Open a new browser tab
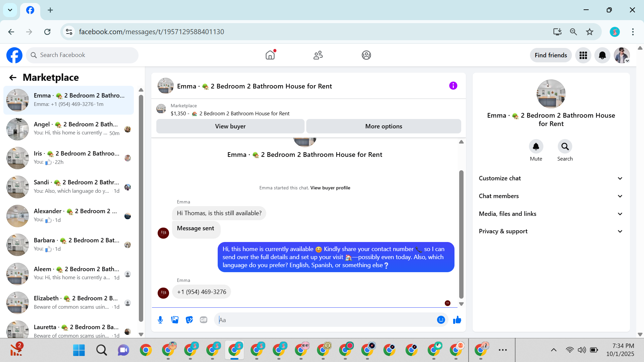The image size is (644, 362). click(x=50, y=10)
